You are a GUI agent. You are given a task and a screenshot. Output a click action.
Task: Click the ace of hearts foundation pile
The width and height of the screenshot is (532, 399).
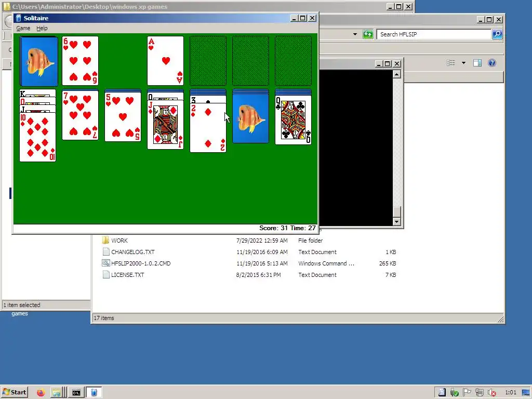pos(165,61)
